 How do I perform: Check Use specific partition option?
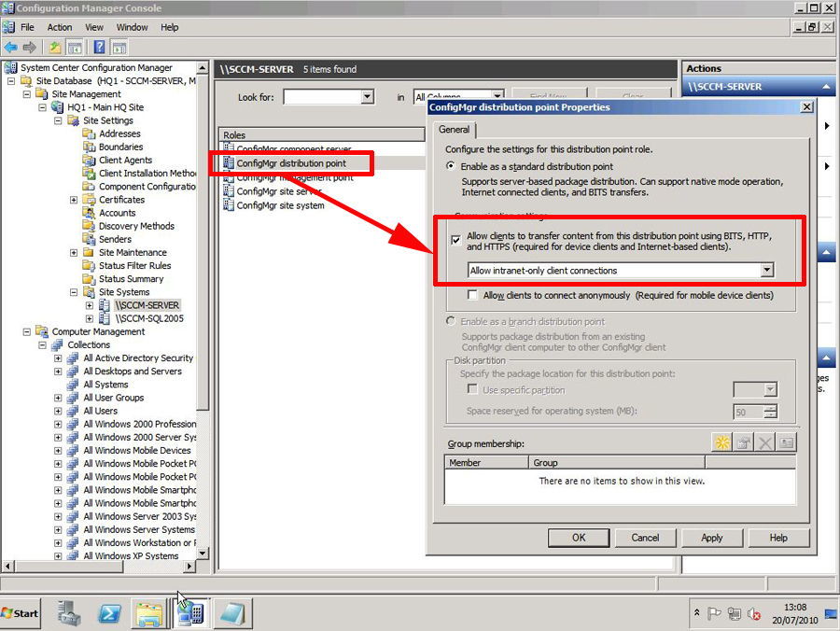[x=472, y=389]
